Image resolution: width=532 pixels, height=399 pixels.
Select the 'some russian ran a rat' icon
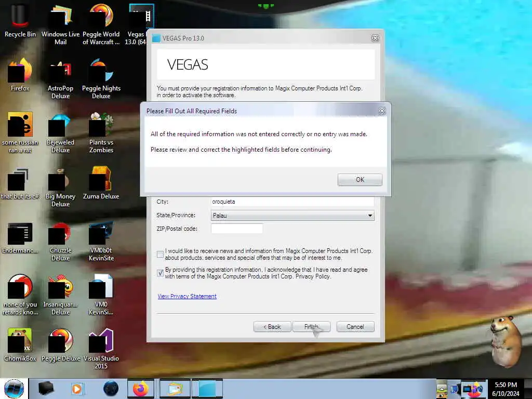(20, 132)
